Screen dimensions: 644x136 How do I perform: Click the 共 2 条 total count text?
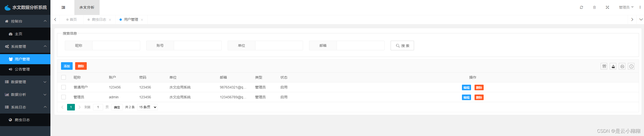click(x=130, y=107)
